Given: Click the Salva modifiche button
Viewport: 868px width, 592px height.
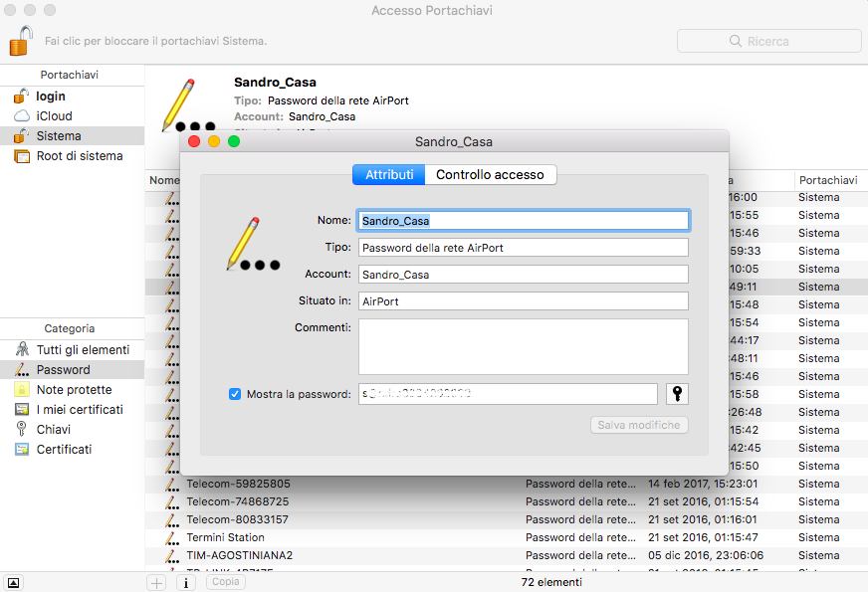Looking at the screenshot, I should point(639,425).
